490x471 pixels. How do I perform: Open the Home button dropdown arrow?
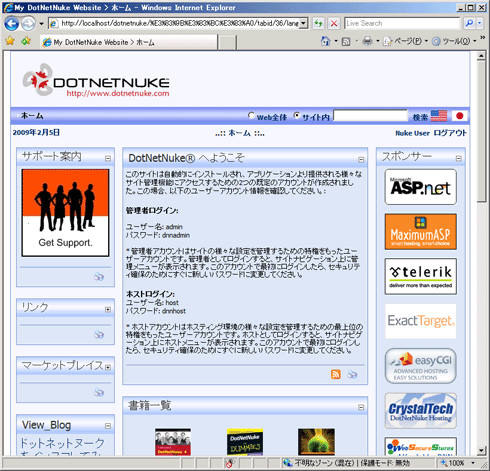(x=336, y=41)
